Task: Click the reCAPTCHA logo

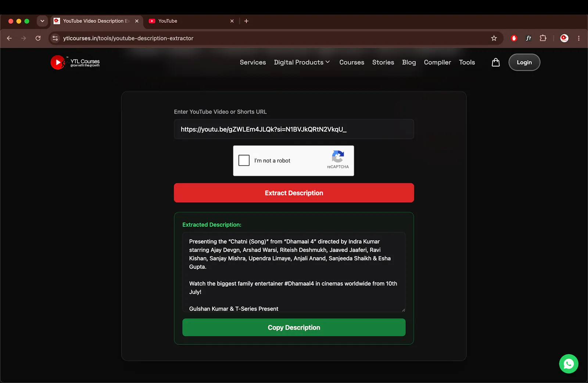Action: [338, 156]
